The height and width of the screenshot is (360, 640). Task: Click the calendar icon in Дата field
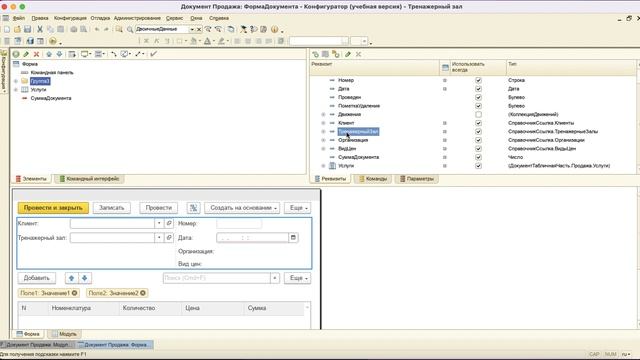coord(293,238)
